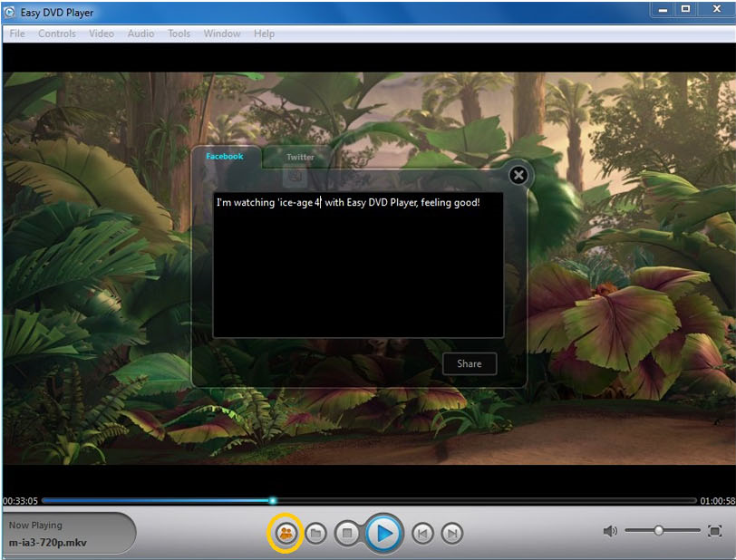Close the share dialog with X
The width and height of the screenshot is (736, 560).
click(x=518, y=176)
